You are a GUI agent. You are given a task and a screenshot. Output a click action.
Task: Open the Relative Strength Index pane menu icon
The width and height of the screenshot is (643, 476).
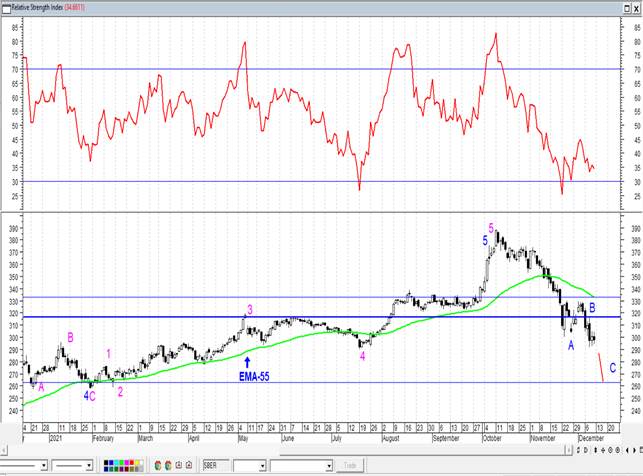[7, 8]
